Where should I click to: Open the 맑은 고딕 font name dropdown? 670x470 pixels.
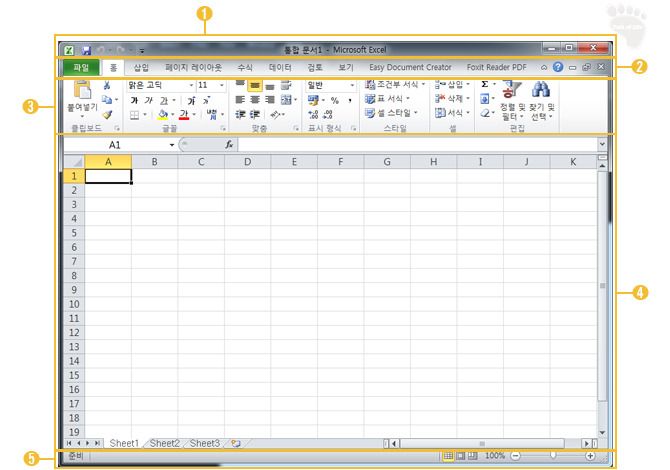coord(191,85)
